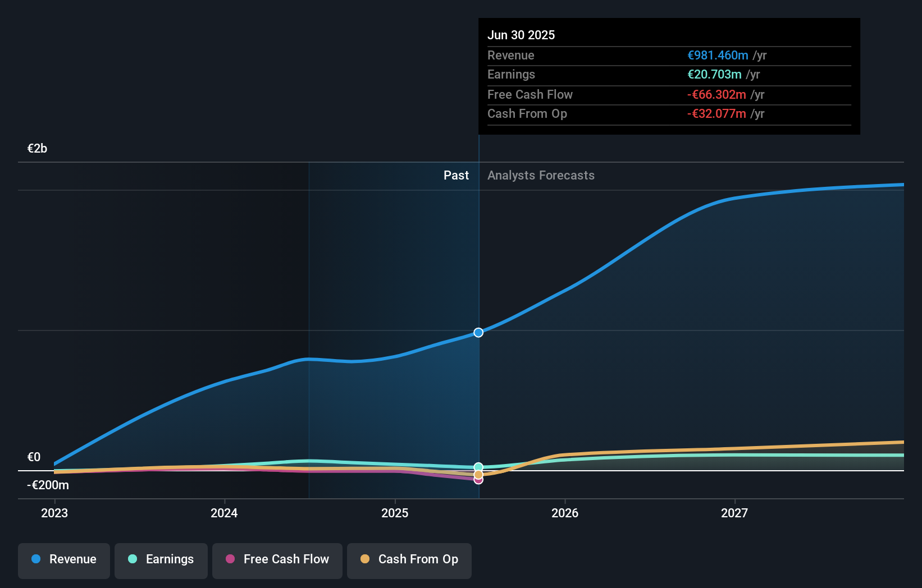Click the 2027 x-axis label

coord(734,513)
